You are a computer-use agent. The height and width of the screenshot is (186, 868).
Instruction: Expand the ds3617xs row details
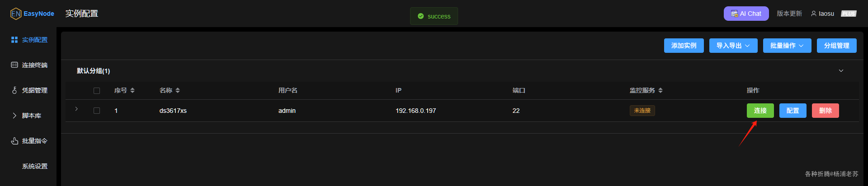coord(76,109)
